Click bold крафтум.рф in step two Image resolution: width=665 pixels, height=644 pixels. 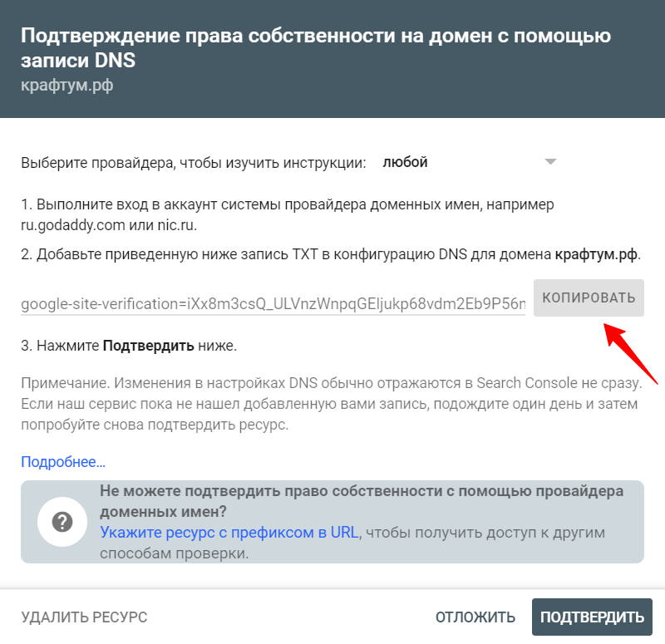pyautogui.click(x=596, y=254)
